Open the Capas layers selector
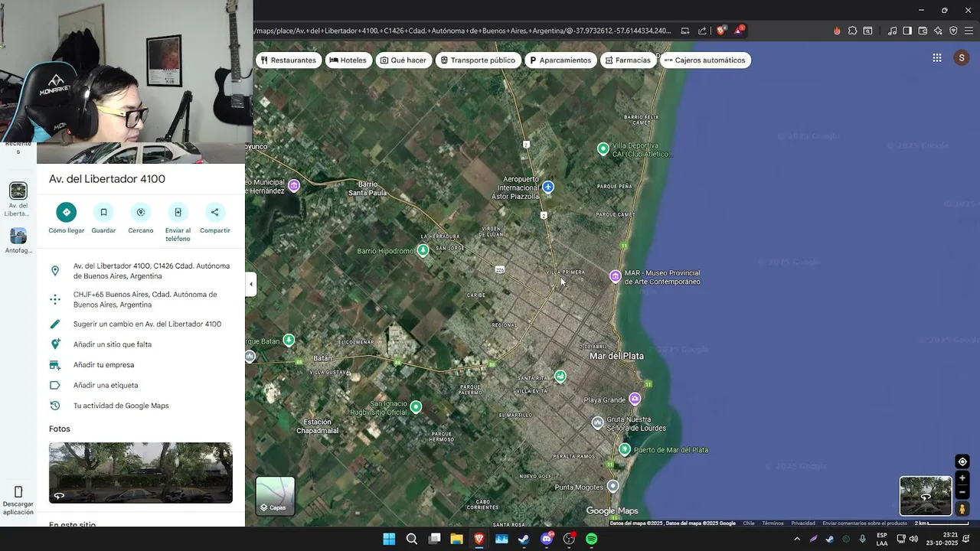The width and height of the screenshot is (980, 551). (x=275, y=495)
